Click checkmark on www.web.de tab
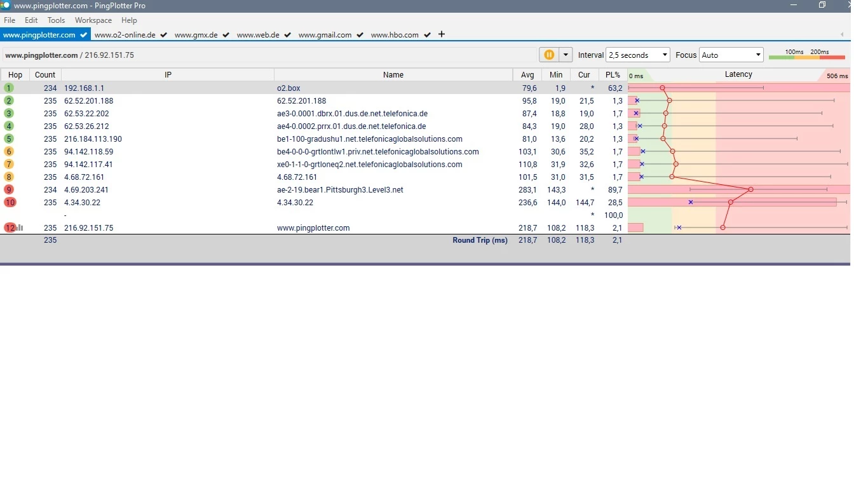Image resolution: width=868 pixels, height=488 pixels. coord(288,35)
